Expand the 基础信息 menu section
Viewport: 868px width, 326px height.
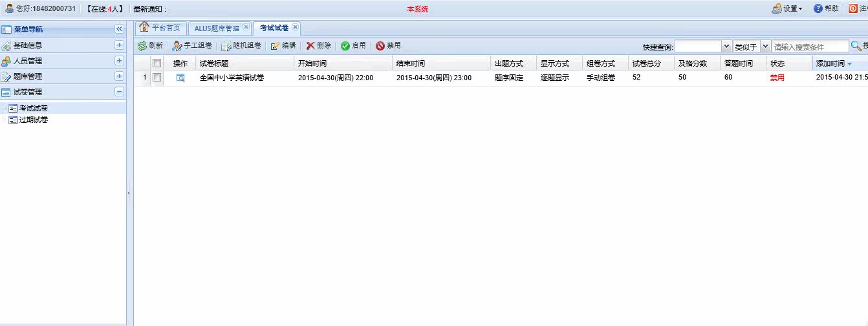pyautogui.click(x=119, y=45)
